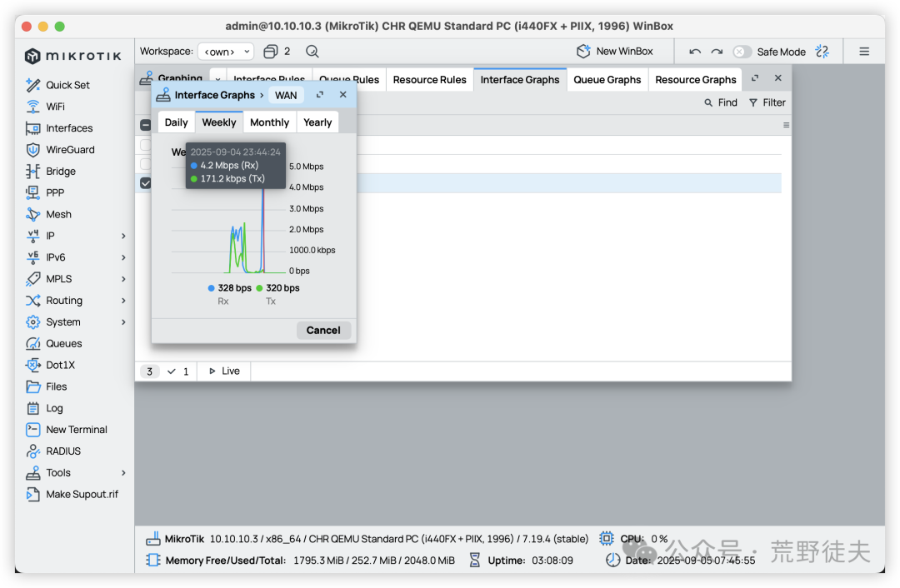900x588 pixels.
Task: Open the Resource Graphs tab
Action: click(696, 80)
